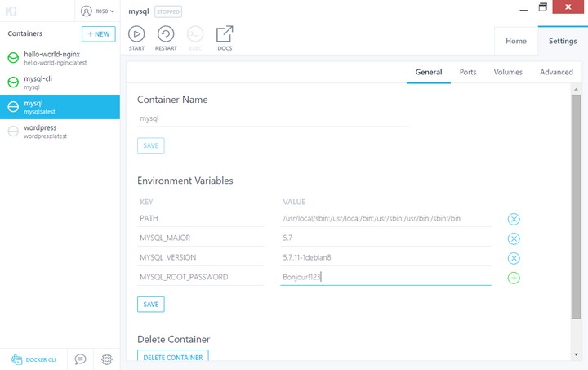Switch to the Home tab
The height and width of the screenshot is (370, 588).
[516, 41]
